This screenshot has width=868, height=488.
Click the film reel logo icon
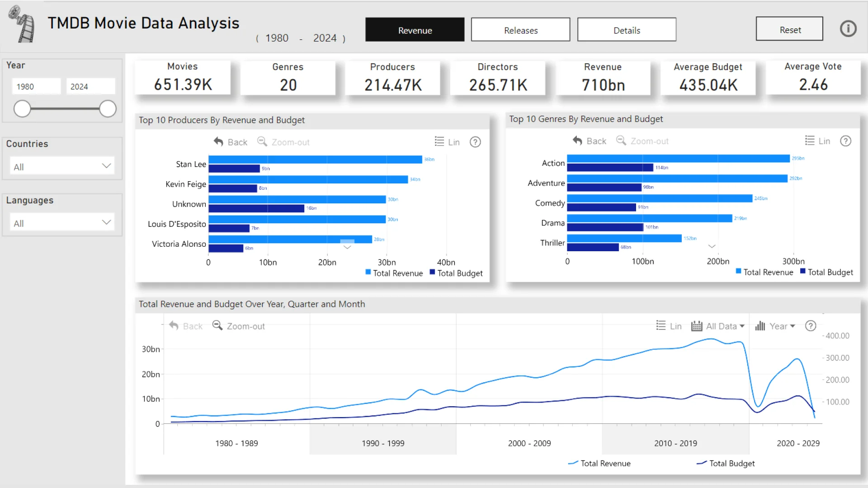(x=22, y=24)
